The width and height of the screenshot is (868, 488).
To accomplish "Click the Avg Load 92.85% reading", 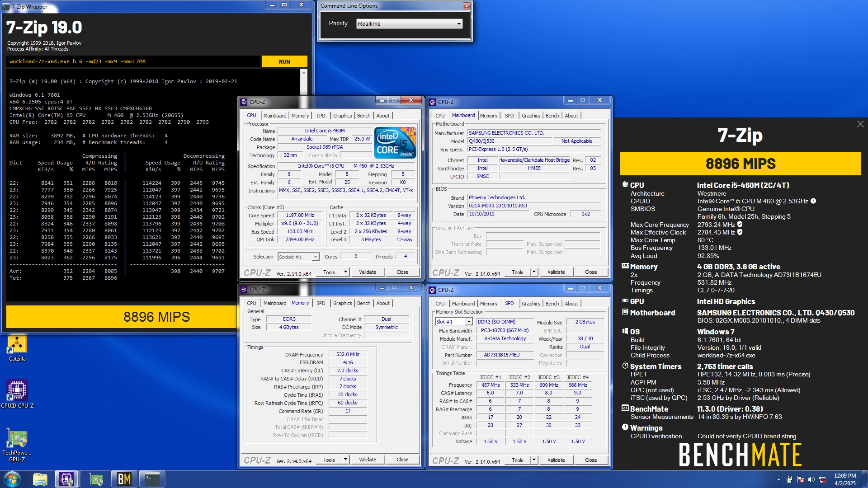I will (x=708, y=256).
